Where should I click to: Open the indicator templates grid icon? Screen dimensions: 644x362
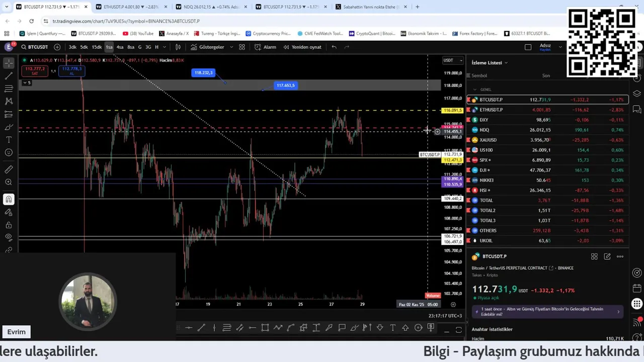click(242, 47)
